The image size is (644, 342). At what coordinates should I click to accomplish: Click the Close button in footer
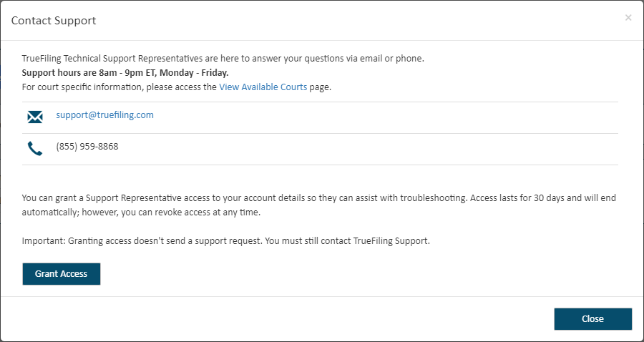(x=592, y=319)
